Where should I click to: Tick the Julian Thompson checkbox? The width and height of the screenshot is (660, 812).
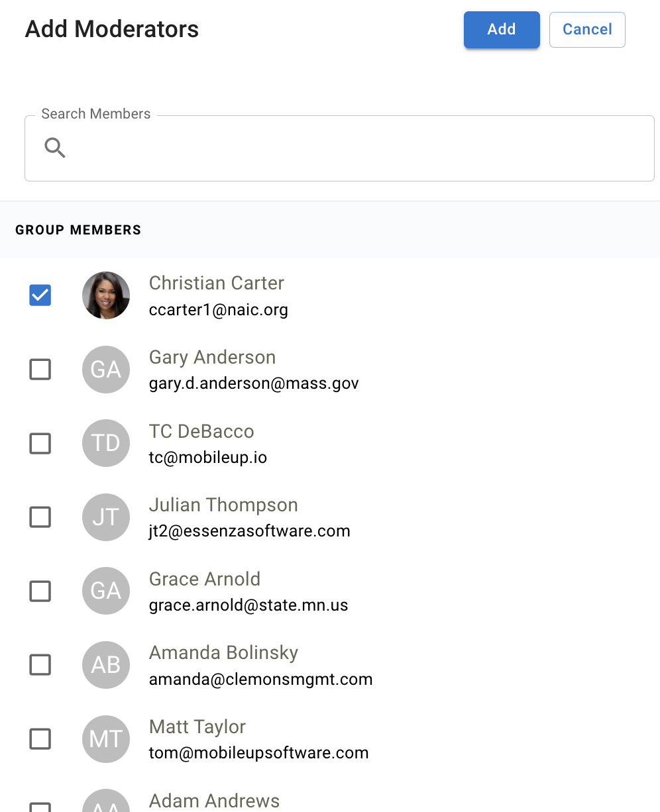40,517
